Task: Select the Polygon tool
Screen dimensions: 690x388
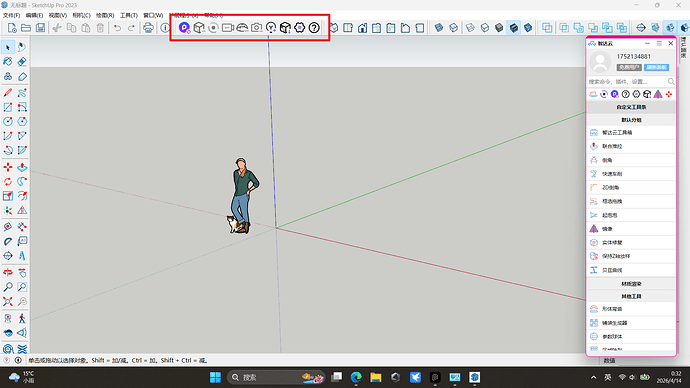Action: [x=22, y=121]
